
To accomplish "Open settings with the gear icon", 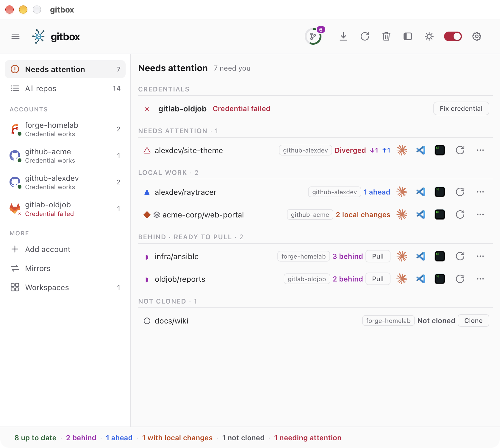I will (x=477, y=36).
